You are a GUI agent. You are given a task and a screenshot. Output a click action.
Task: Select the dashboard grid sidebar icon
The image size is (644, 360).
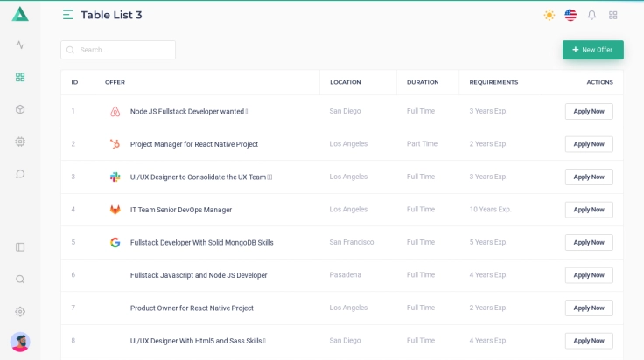tap(20, 77)
